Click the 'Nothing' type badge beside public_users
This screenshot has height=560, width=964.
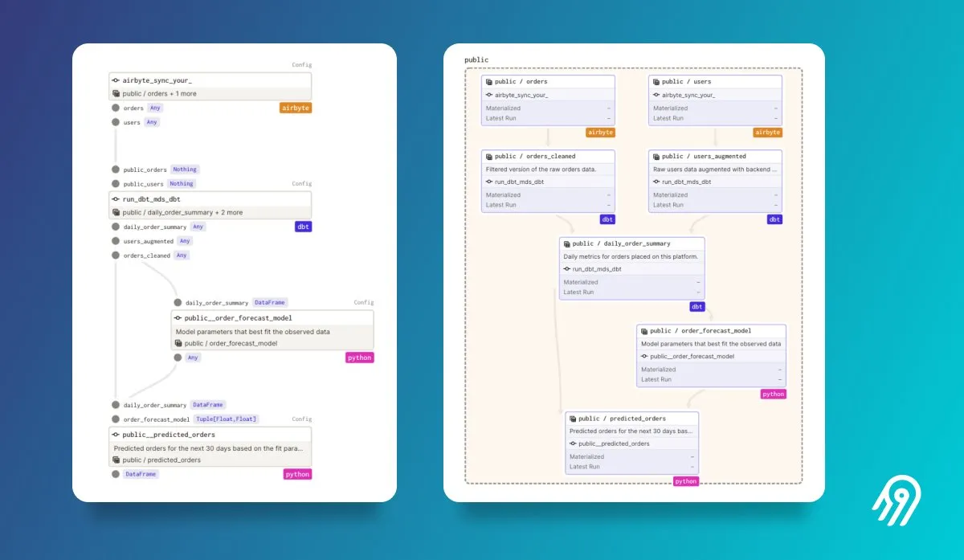coord(182,184)
